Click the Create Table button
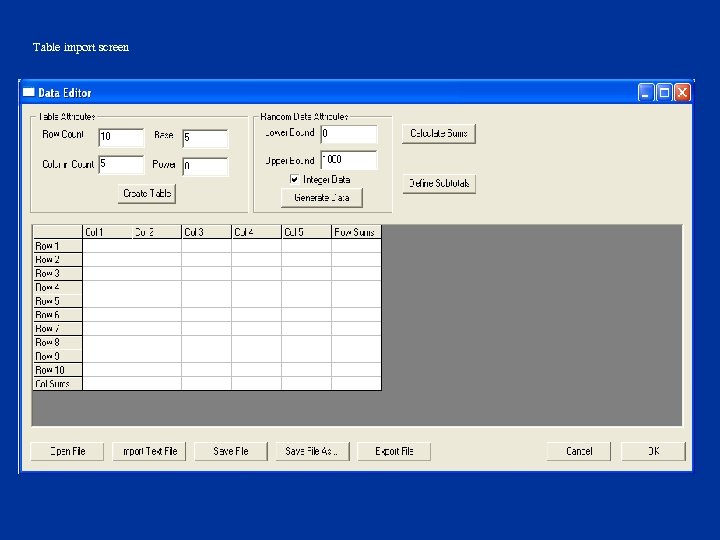The image size is (720, 540). [148, 193]
